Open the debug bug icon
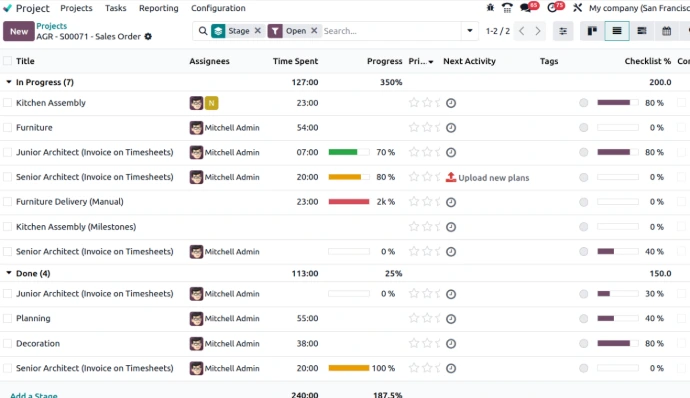Image resolution: width=690 pixels, height=398 pixels. click(x=490, y=7)
